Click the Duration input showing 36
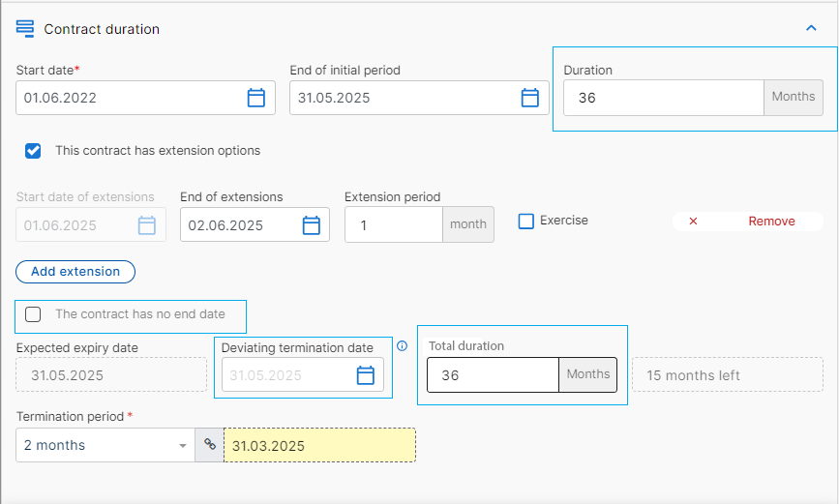Image resolution: width=839 pixels, height=504 pixels. (664, 98)
